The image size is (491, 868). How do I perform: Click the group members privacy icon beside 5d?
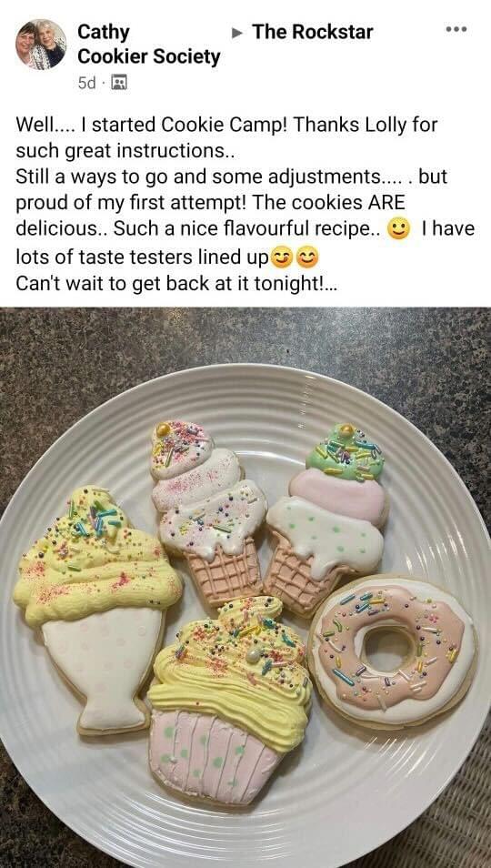(119, 83)
